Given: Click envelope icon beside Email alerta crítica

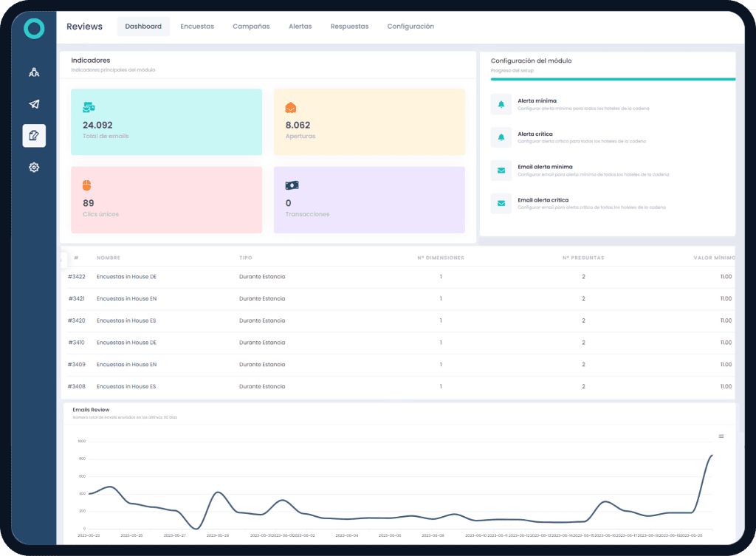Looking at the screenshot, I should pyautogui.click(x=501, y=203).
